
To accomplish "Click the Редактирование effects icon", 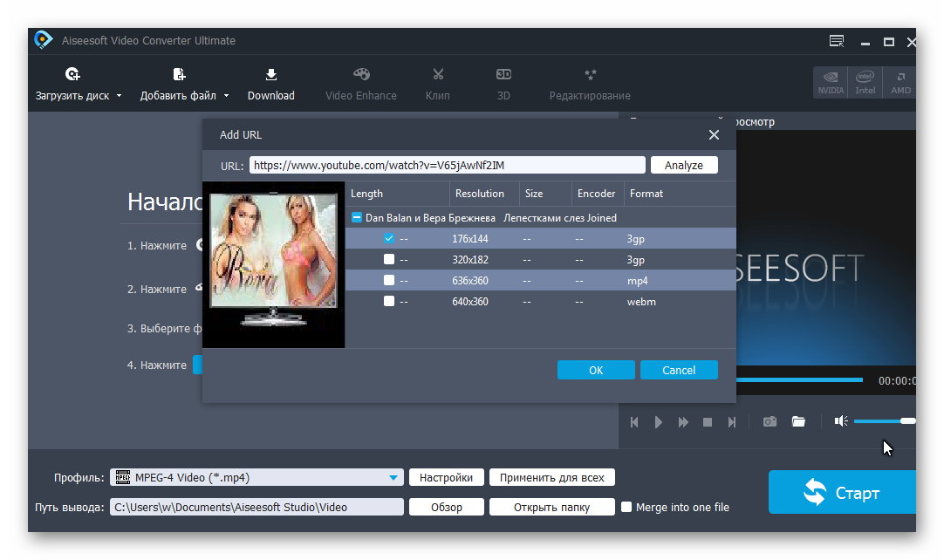I will 590,75.
